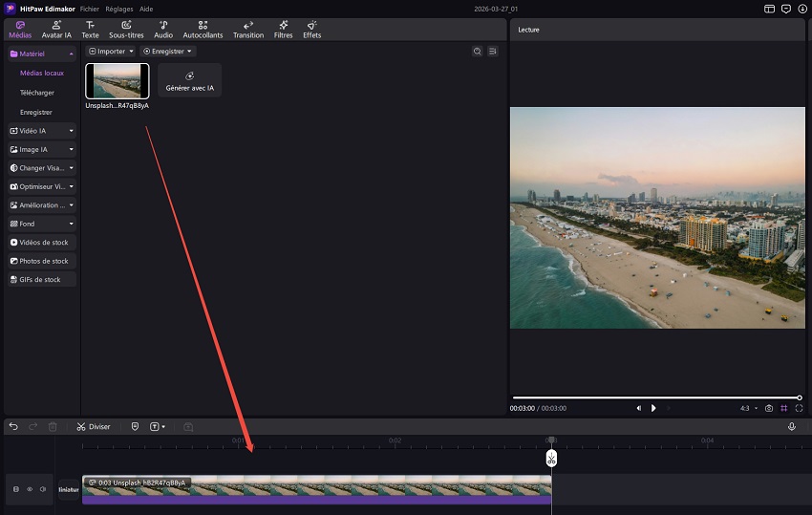Viewport: 812px width, 515px height.
Task: Switch to the Transition tab
Action: (x=248, y=30)
